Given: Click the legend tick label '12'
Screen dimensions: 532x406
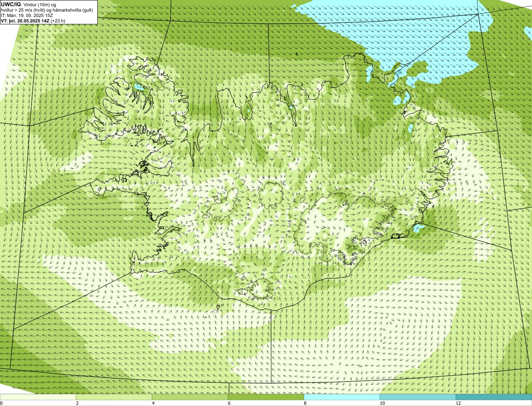Looking at the screenshot, I should pyautogui.click(x=458, y=403).
